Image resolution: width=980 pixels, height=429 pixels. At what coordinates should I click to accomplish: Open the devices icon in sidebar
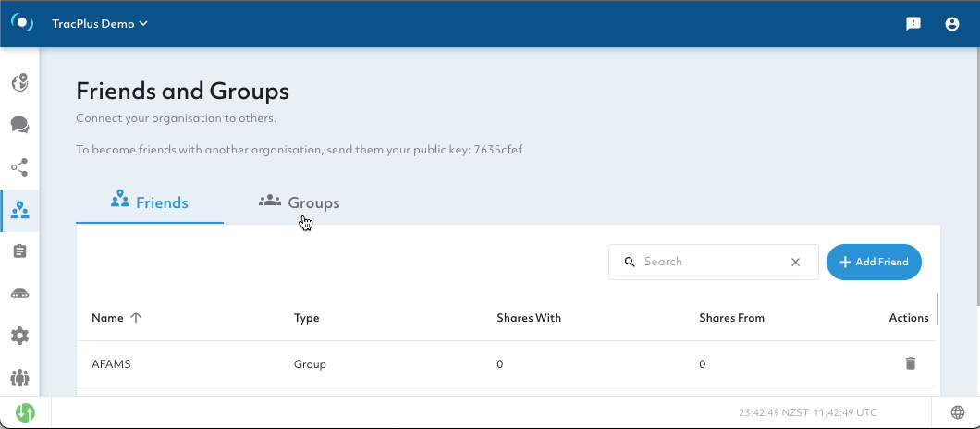[x=19, y=294]
